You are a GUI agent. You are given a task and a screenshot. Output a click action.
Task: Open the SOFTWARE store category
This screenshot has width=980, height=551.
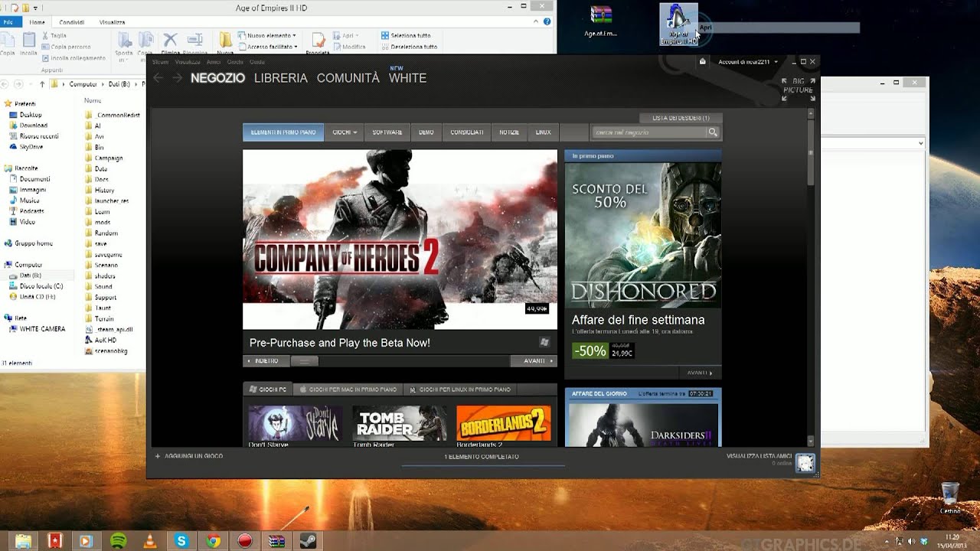[387, 132]
